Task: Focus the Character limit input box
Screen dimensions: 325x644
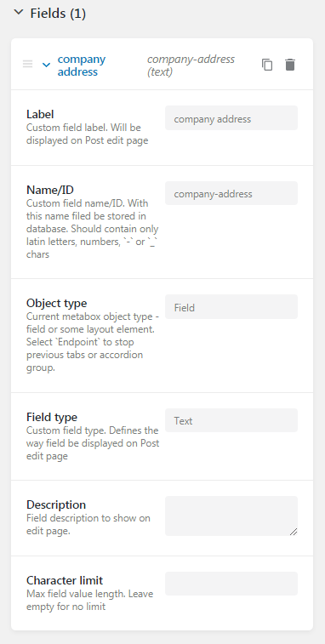Action: [231, 584]
